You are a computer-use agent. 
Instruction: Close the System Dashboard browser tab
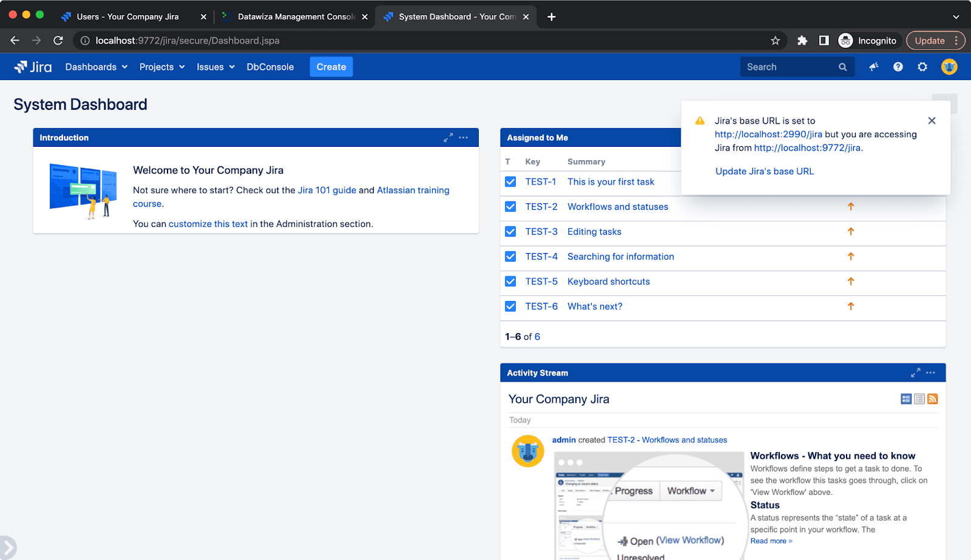pyautogui.click(x=526, y=17)
